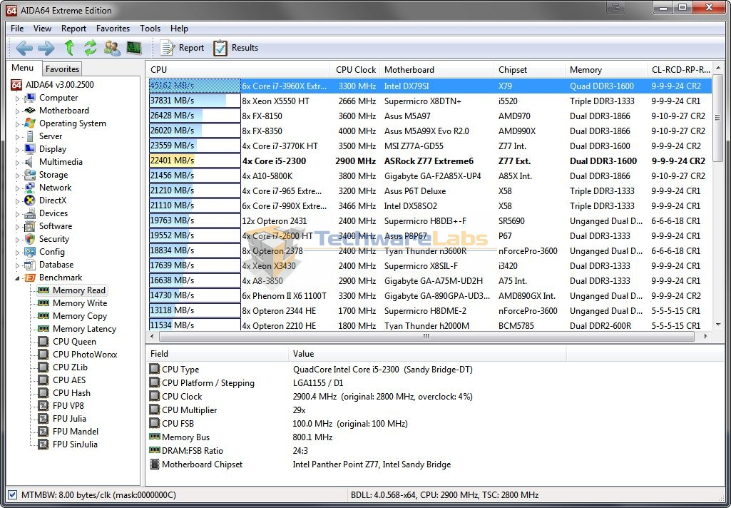731x508 pixels.
Task: Select the FPU Mandel benchmark
Action: point(76,431)
